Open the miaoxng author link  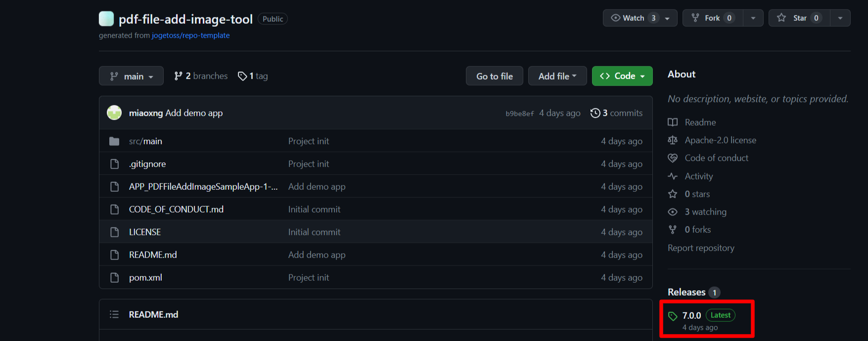(x=146, y=113)
